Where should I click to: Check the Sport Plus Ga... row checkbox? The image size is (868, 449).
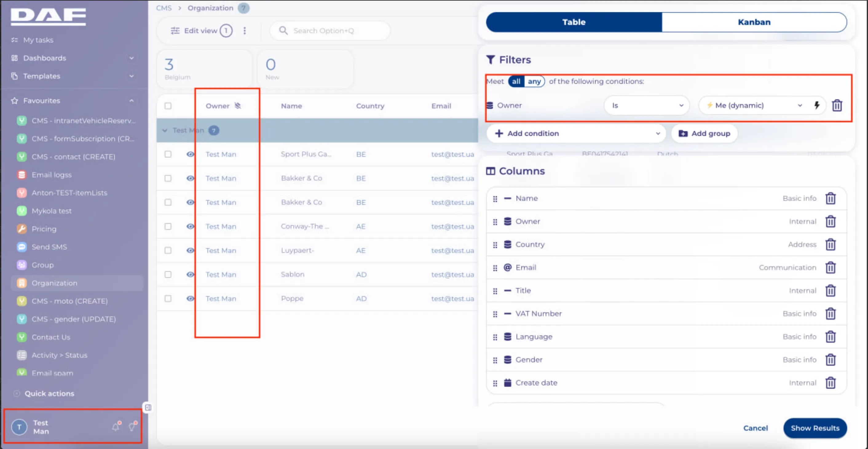pos(168,154)
